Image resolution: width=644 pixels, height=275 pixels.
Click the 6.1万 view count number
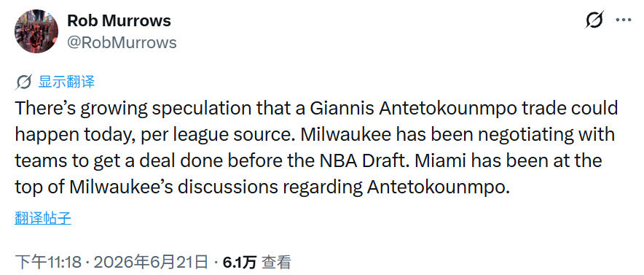[240, 262]
